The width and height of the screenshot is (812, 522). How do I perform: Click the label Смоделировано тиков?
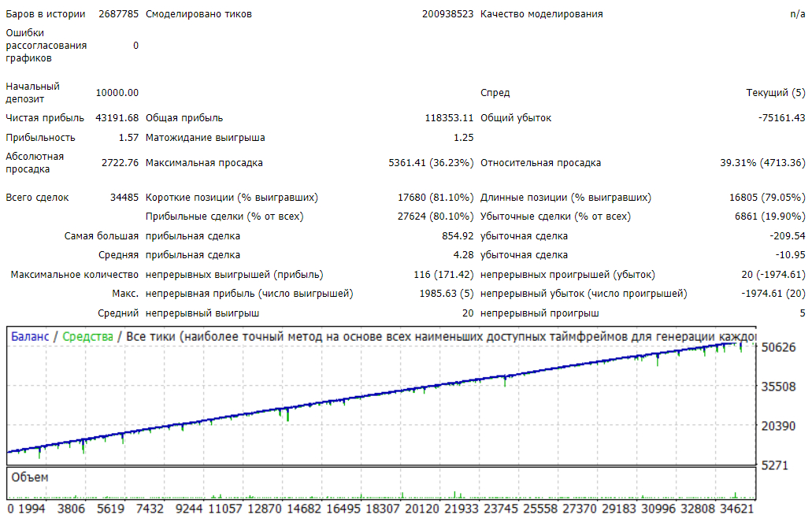[x=198, y=14]
